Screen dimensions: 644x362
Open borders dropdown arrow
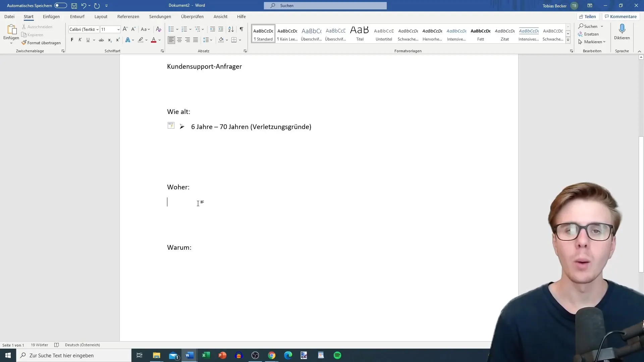coord(240,40)
